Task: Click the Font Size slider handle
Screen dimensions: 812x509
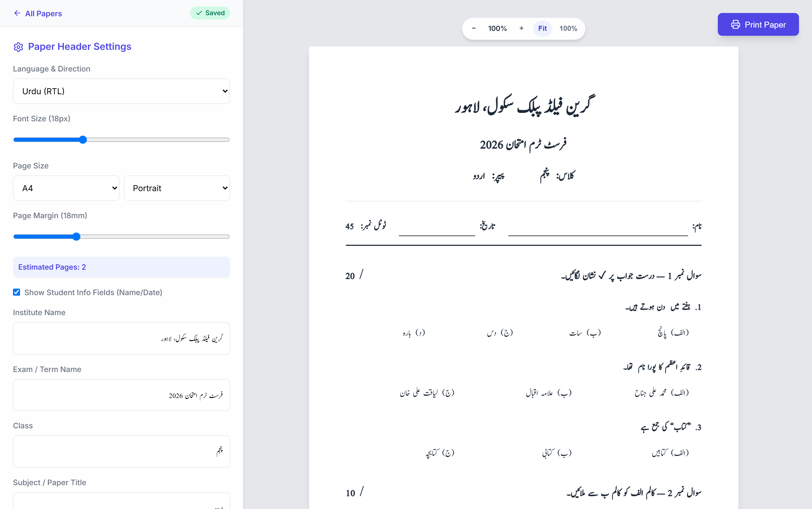Action: pyautogui.click(x=83, y=140)
